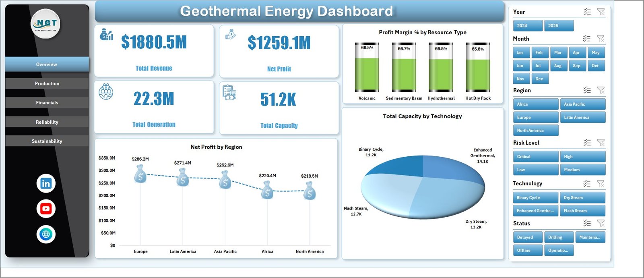
Task: Toggle multi-select on the Region slicer
Action: coord(587,90)
